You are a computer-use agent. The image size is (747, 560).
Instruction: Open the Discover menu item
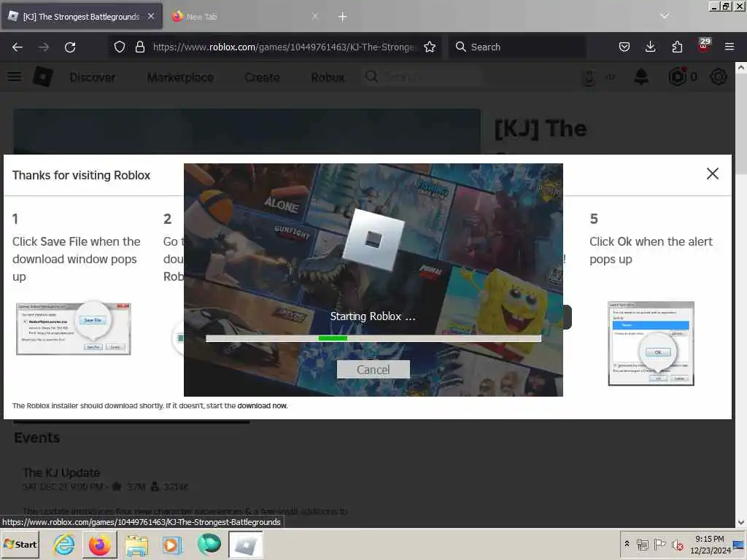[x=93, y=77]
